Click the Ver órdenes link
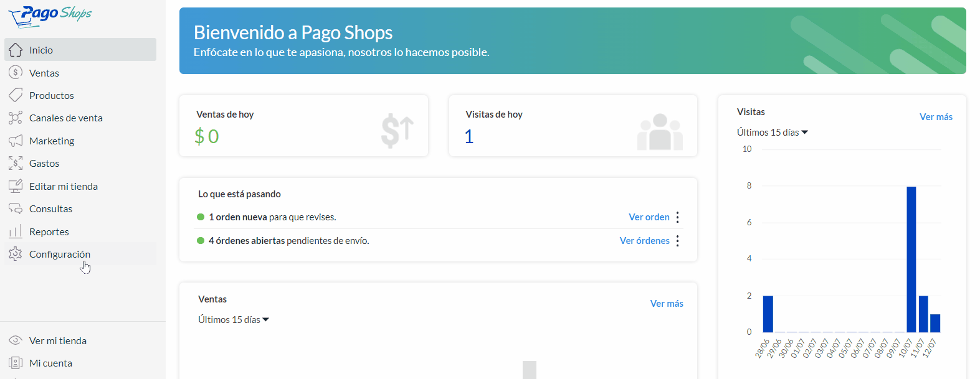 645,241
